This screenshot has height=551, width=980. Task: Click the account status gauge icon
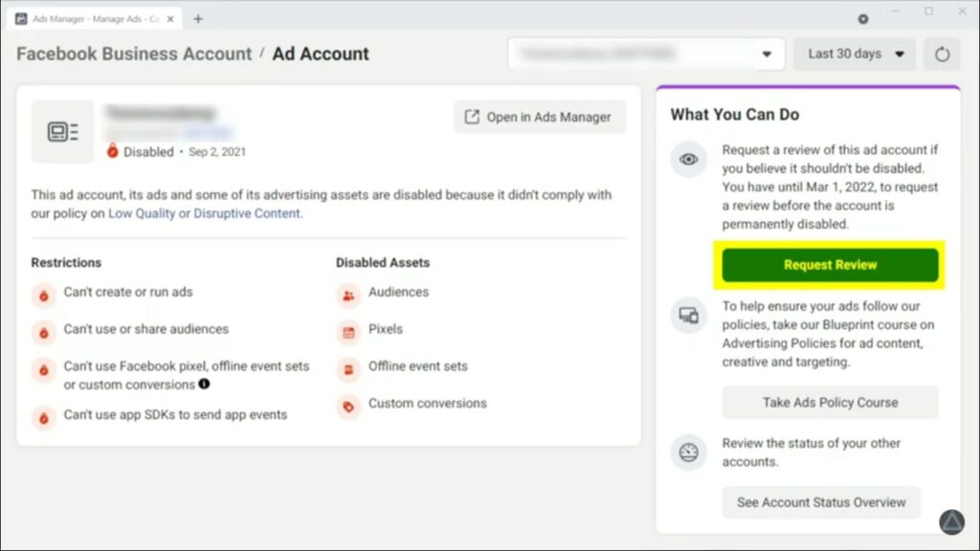click(x=688, y=452)
